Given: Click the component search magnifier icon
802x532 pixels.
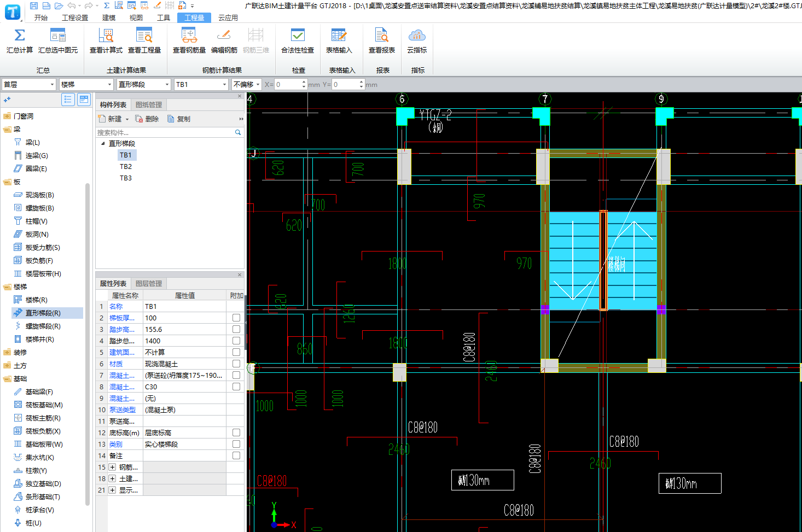Looking at the screenshot, I should pos(238,132).
